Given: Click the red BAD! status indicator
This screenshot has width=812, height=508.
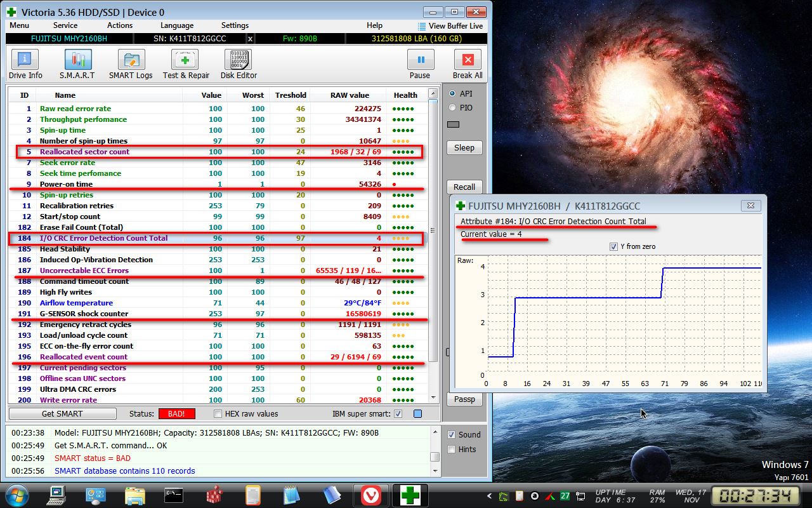Looking at the screenshot, I should [177, 414].
